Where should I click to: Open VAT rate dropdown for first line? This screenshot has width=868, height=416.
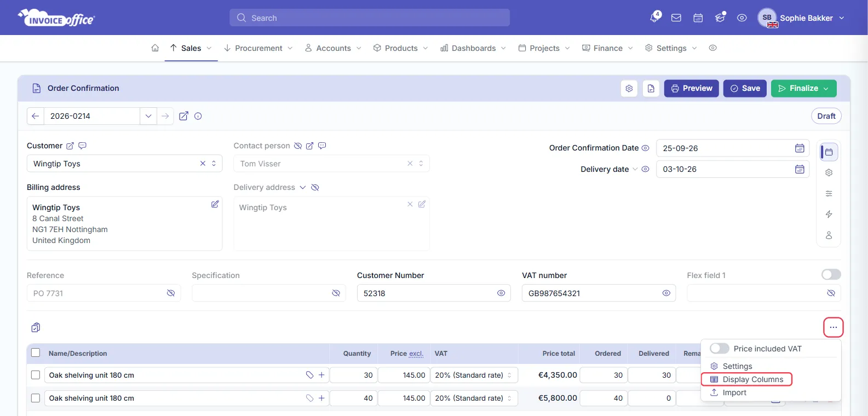[474, 375]
